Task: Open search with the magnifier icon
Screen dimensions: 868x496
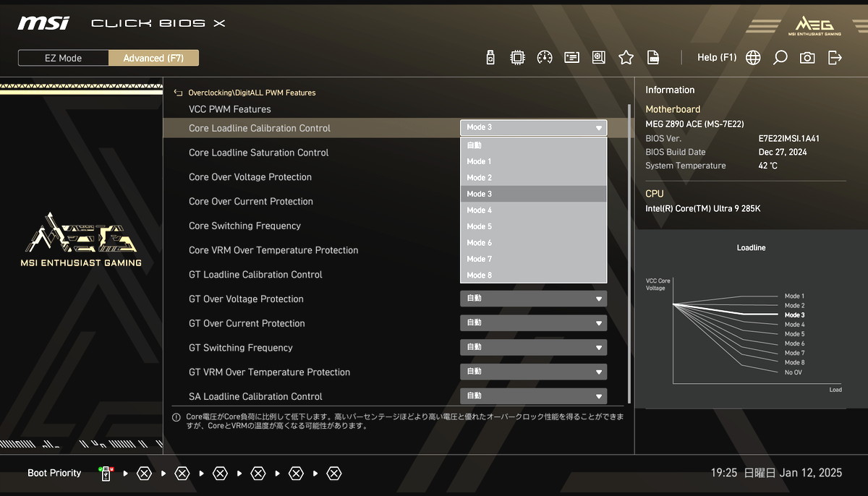Action: tap(780, 58)
